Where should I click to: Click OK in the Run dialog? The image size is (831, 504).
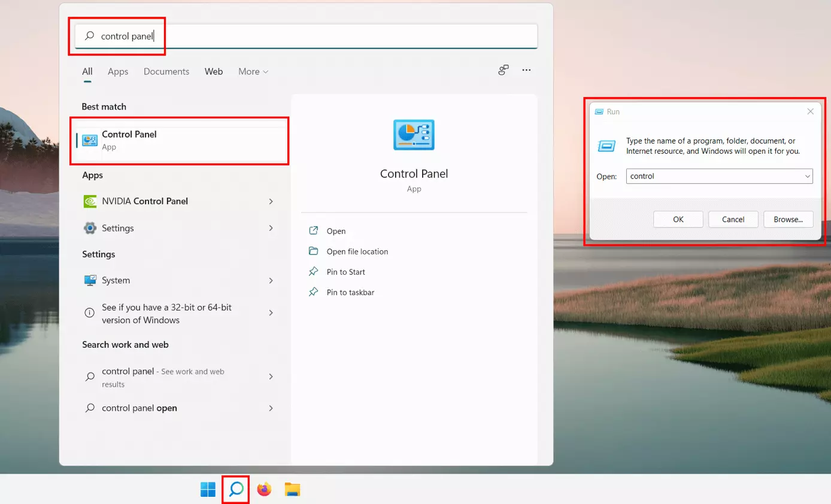tap(678, 219)
